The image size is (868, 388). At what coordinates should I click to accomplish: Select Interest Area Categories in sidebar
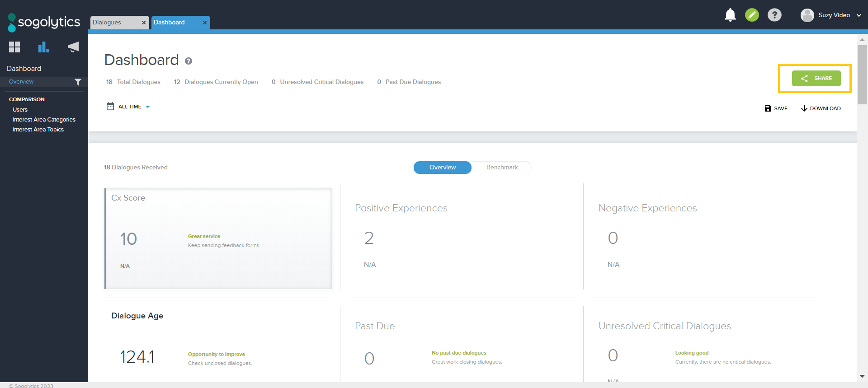[44, 120]
